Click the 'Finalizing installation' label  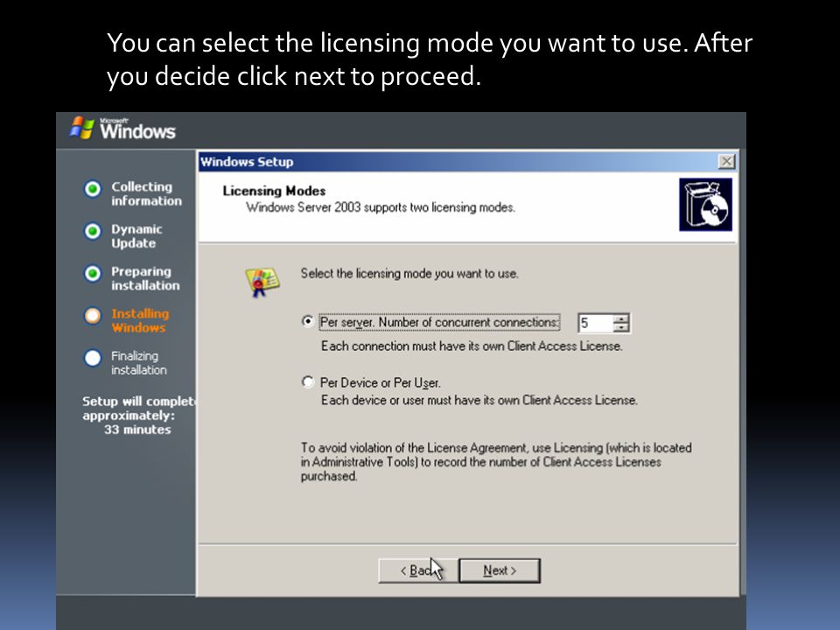[139, 362]
